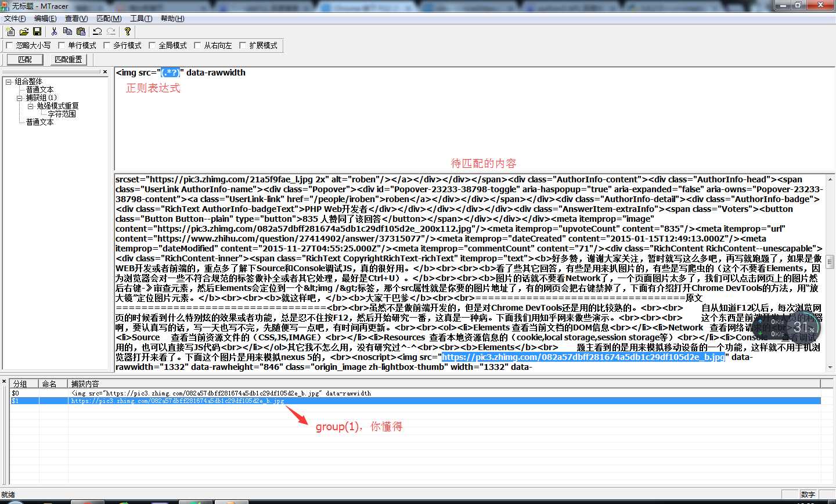Click the Help question mark icon
This screenshot has height=504, width=836.
(128, 31)
